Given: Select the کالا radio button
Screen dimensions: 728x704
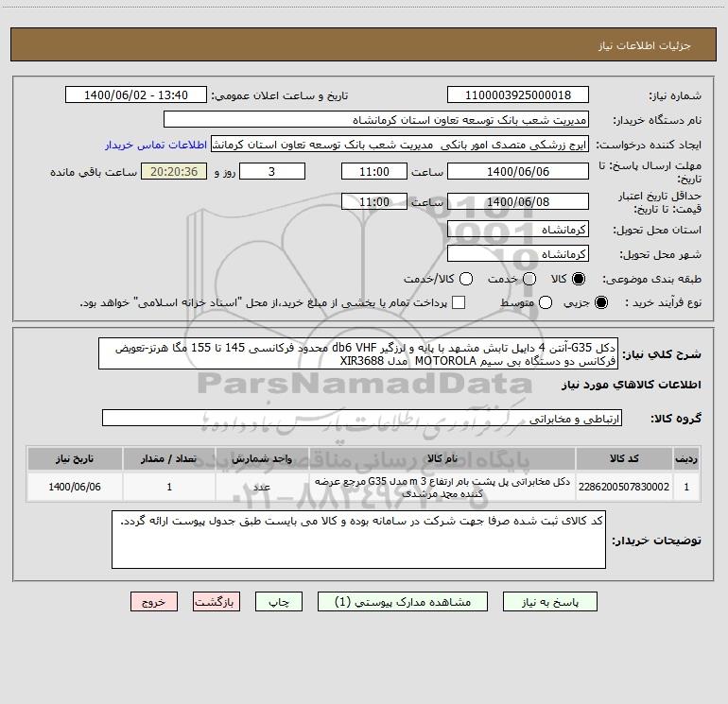Looking at the screenshot, I should click(x=579, y=279).
